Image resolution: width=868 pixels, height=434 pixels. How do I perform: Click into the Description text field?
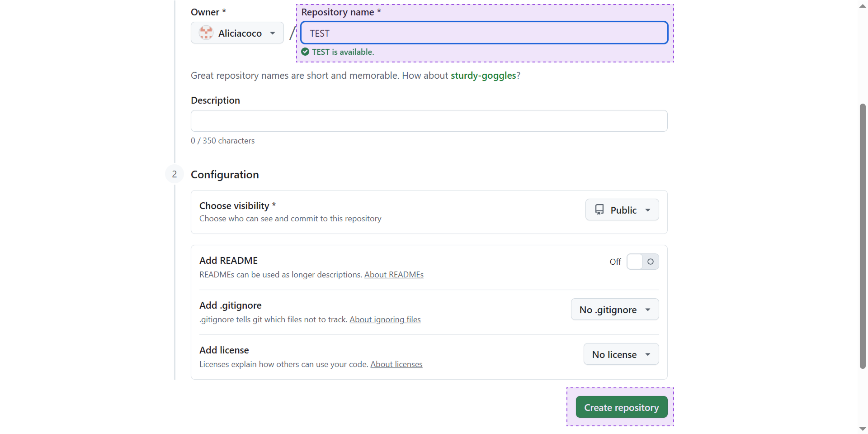pyautogui.click(x=429, y=121)
